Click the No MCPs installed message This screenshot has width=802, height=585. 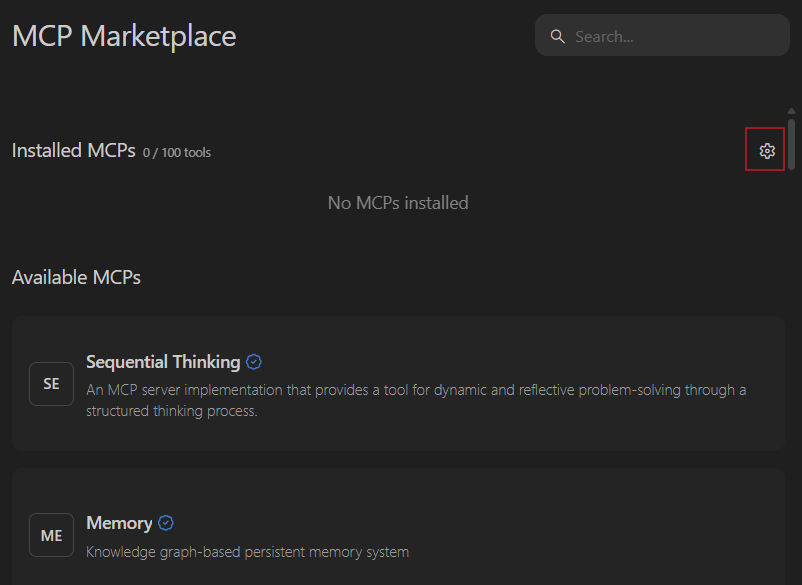click(398, 203)
